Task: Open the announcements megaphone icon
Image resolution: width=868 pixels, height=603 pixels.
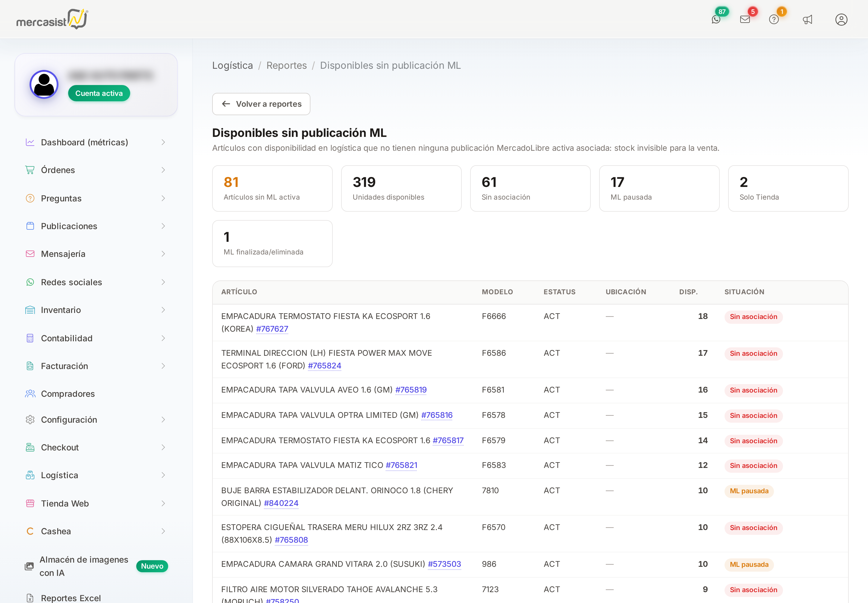Action: click(x=807, y=19)
